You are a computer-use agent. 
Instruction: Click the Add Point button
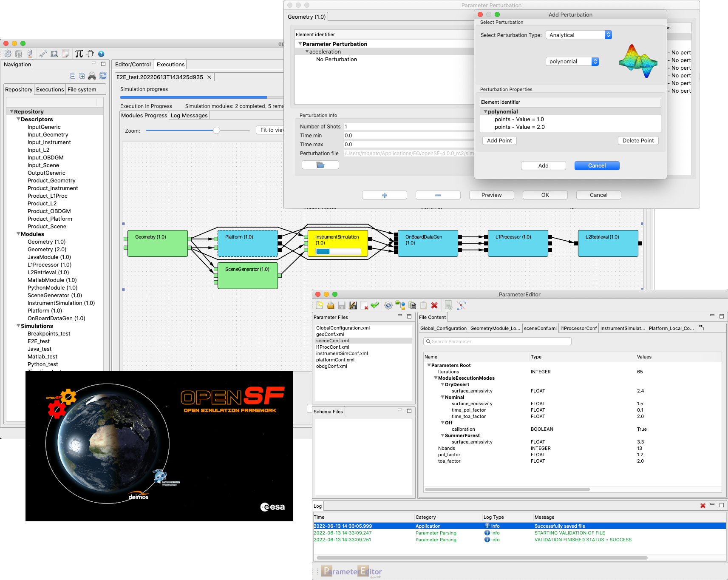499,141
